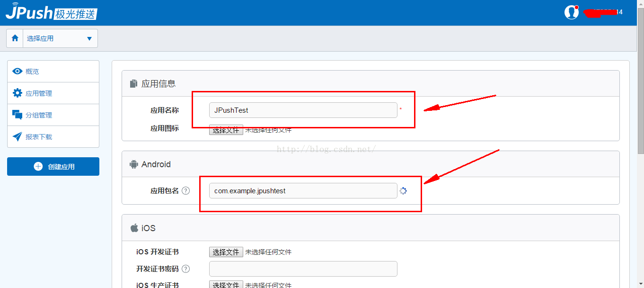
Task: Click the 概览 eye icon
Action: (x=18, y=72)
